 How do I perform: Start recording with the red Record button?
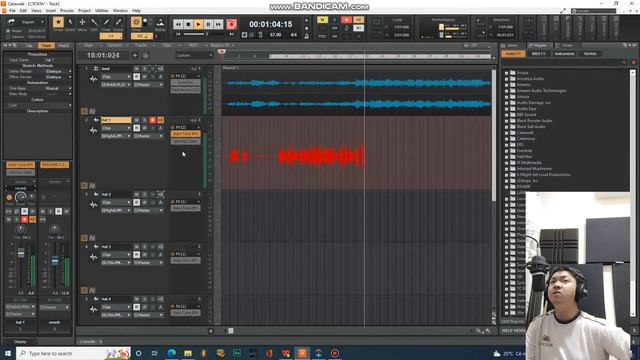[231, 24]
